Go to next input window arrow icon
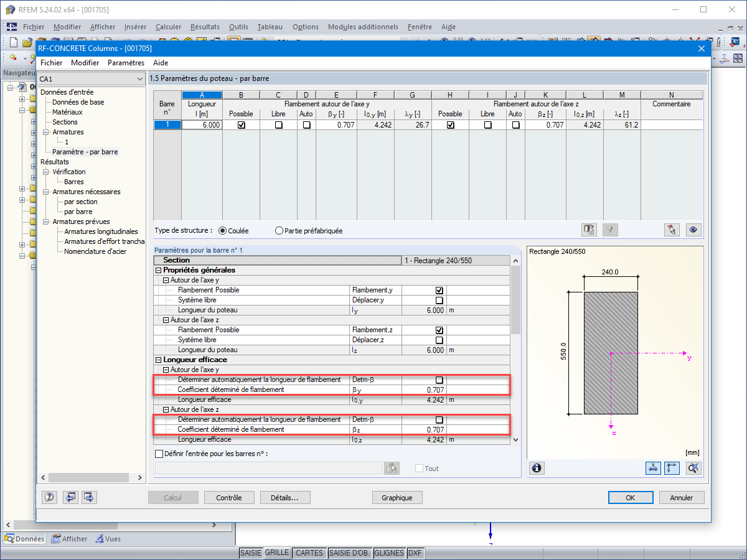747x560 pixels. click(x=89, y=497)
